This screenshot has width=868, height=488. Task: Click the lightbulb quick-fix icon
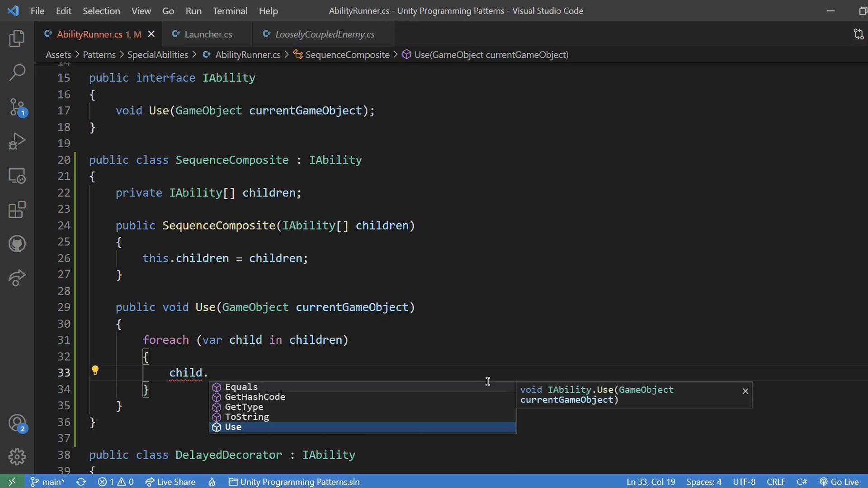point(95,371)
